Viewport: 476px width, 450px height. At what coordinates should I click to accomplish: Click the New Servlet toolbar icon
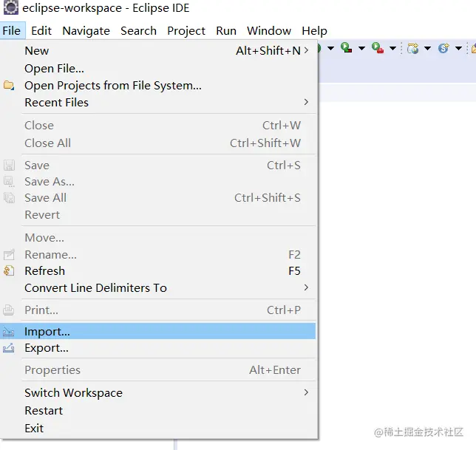(443, 48)
